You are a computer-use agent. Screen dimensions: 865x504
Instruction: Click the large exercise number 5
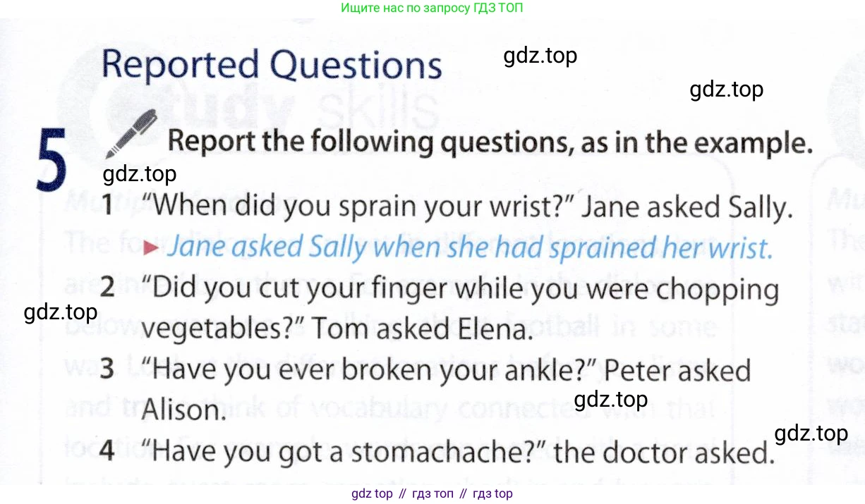(52, 161)
